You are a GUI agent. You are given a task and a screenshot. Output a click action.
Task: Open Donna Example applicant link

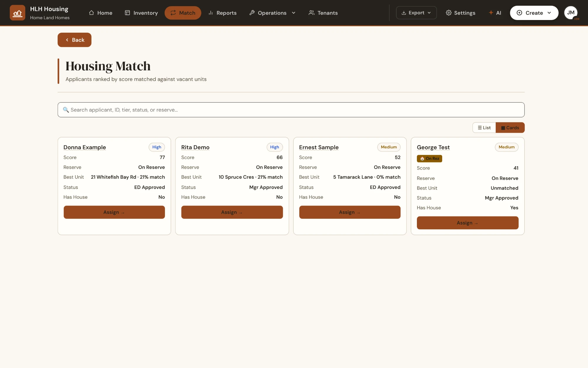click(85, 147)
